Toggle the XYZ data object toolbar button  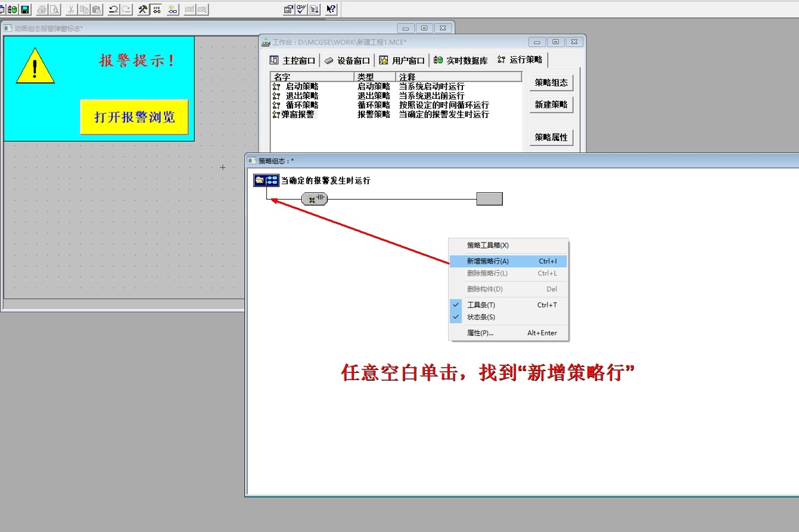tap(157, 9)
